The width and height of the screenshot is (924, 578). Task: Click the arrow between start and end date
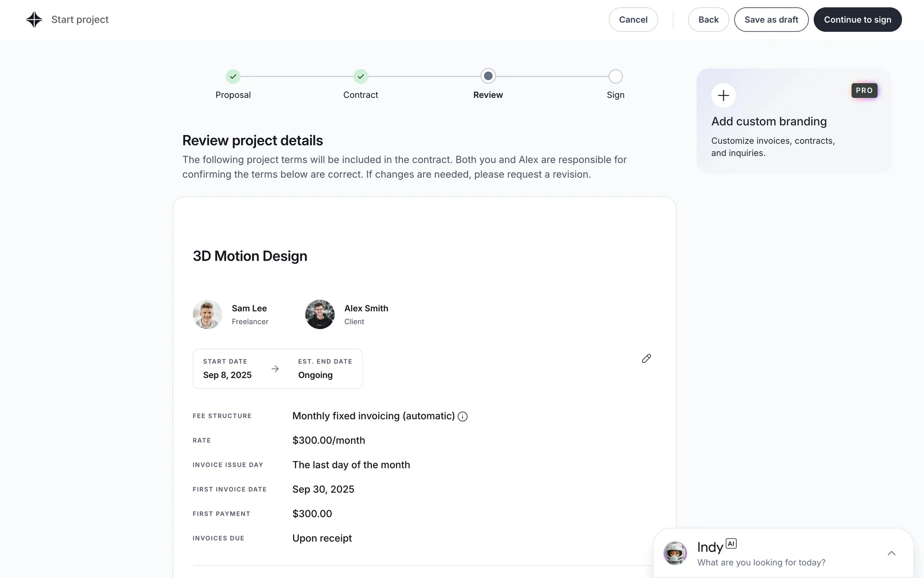click(x=275, y=369)
